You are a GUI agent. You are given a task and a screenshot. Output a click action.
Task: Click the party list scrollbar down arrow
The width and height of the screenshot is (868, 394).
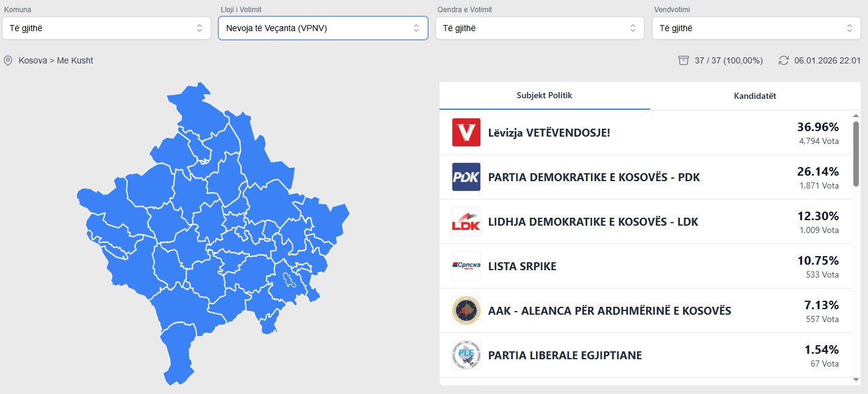(856, 379)
